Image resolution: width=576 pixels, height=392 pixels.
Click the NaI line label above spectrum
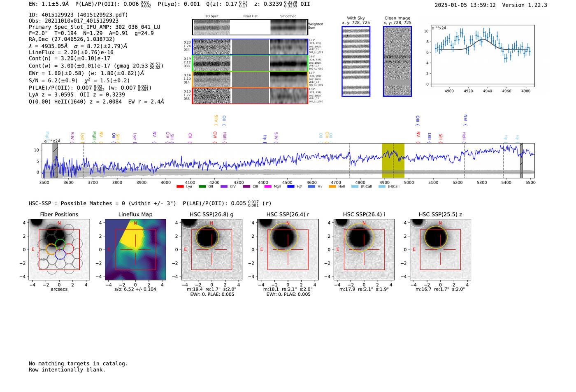coord(465,119)
